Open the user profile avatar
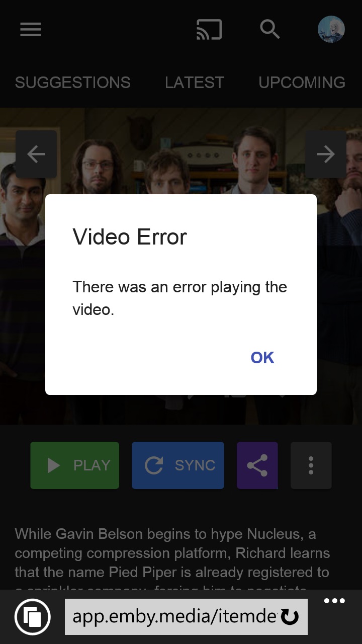This screenshot has width=362, height=644. (331, 29)
